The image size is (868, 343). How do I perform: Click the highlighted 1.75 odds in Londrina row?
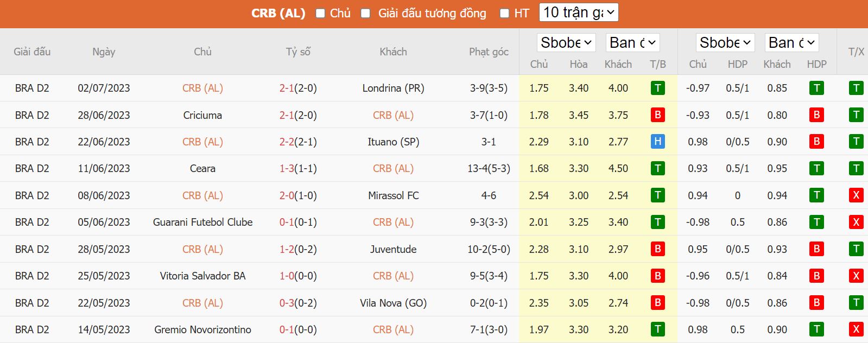[538, 88]
